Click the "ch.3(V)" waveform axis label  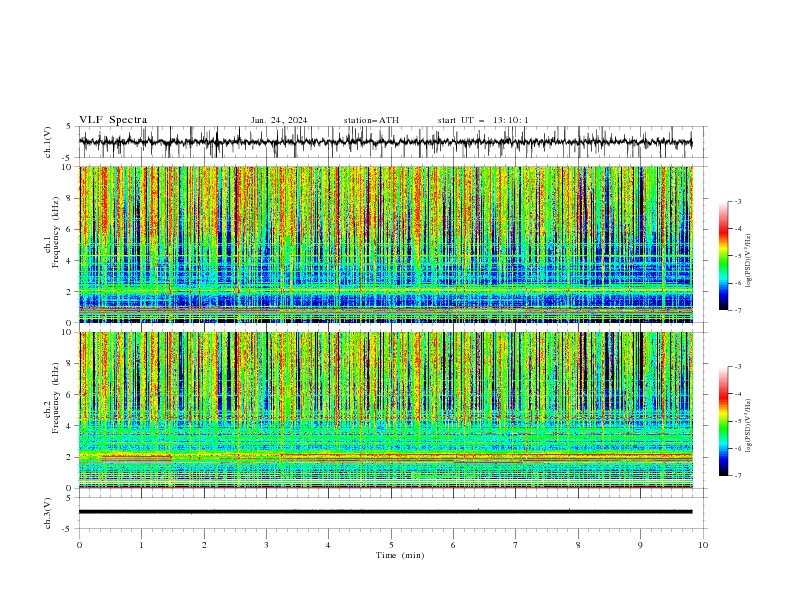click(x=48, y=513)
